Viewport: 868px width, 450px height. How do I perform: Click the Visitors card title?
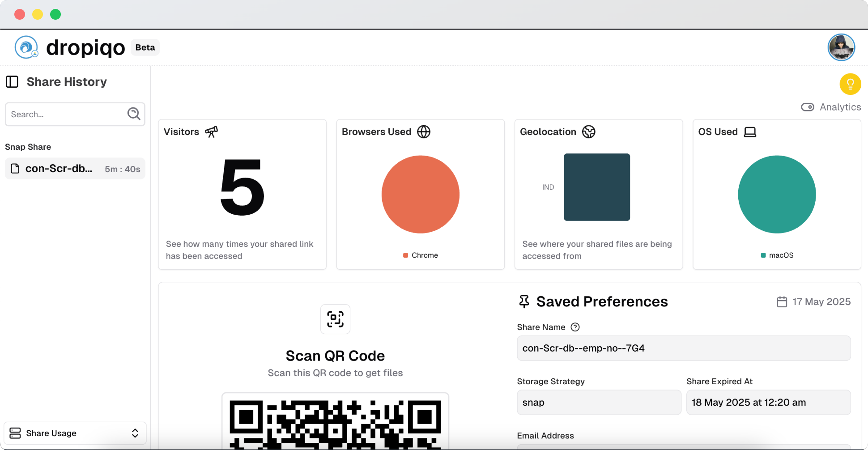click(181, 132)
